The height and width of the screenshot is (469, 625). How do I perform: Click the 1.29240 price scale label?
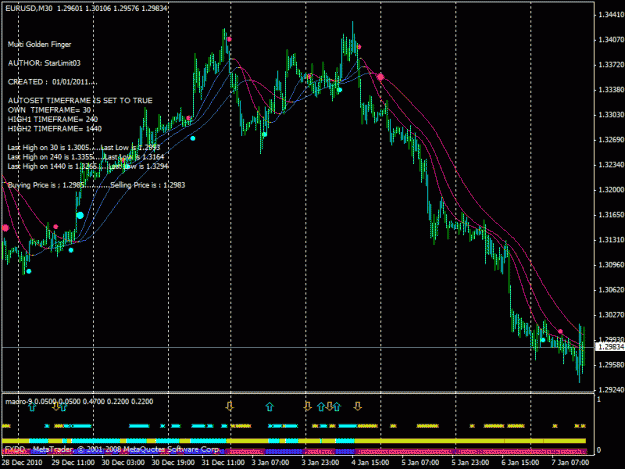(x=611, y=390)
